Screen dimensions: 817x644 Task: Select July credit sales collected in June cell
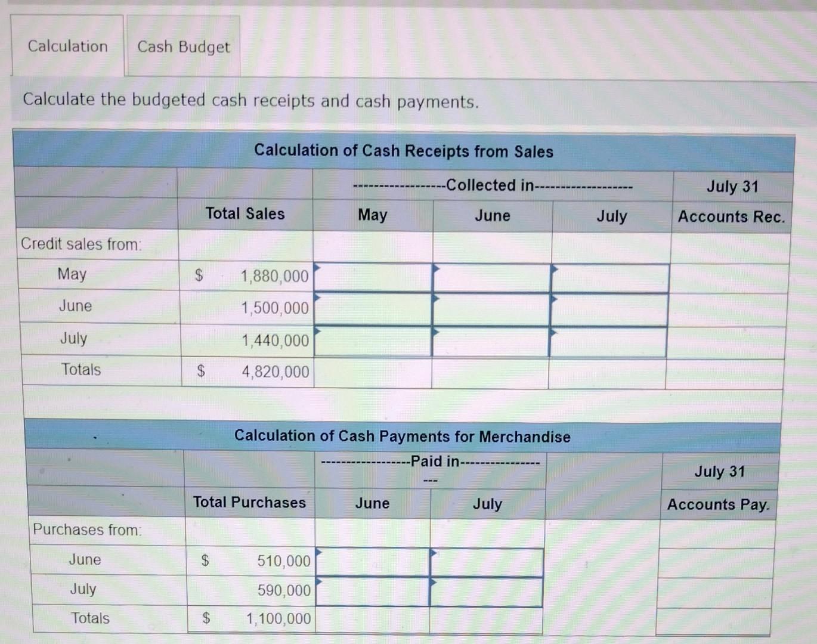tap(490, 342)
